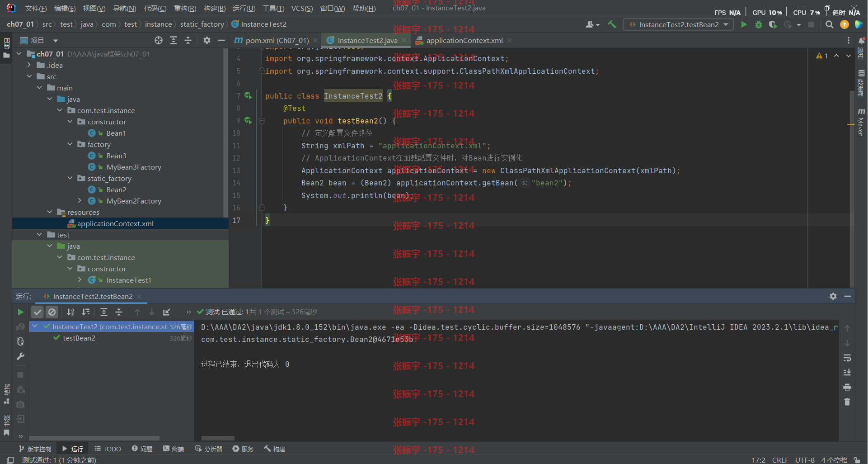Viewport: 868px width, 464px height.
Task: Collapse the ch07_01 project root
Action: pyautogui.click(x=19, y=54)
